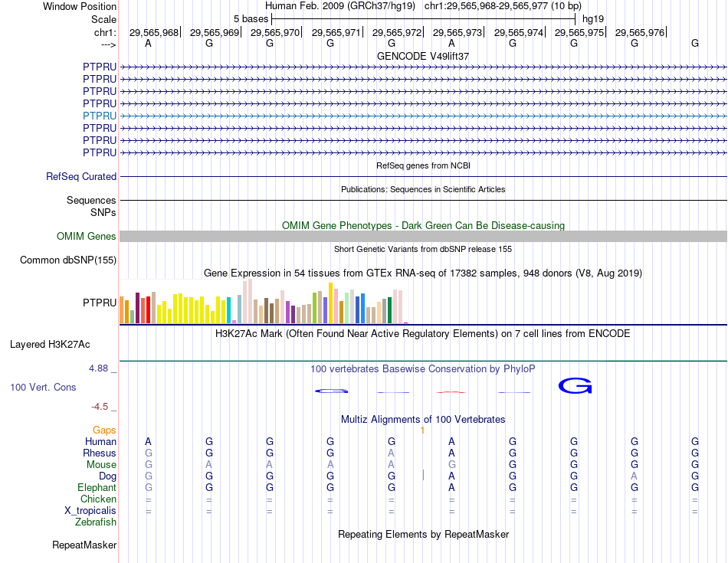Click the cyan bar in the GTEx expression chart
Image resolution: width=728 pixels, height=563 pixels.
coord(228,310)
